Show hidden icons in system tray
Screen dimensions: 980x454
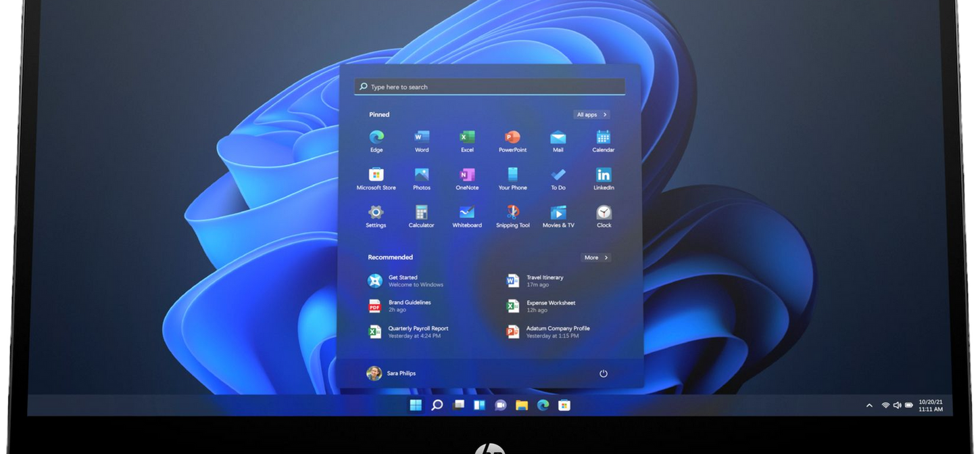click(869, 405)
